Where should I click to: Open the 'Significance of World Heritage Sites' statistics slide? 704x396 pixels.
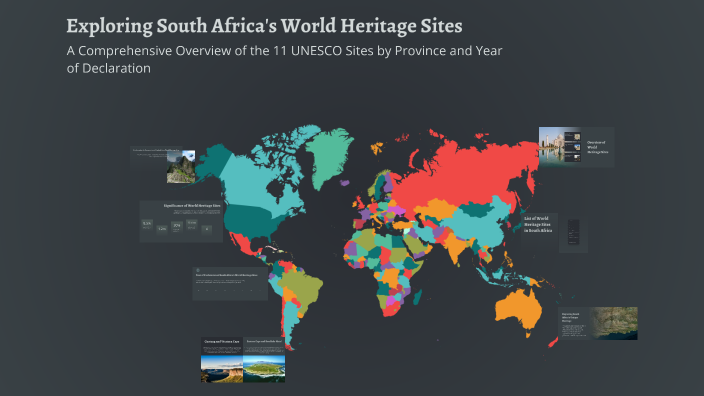click(181, 221)
